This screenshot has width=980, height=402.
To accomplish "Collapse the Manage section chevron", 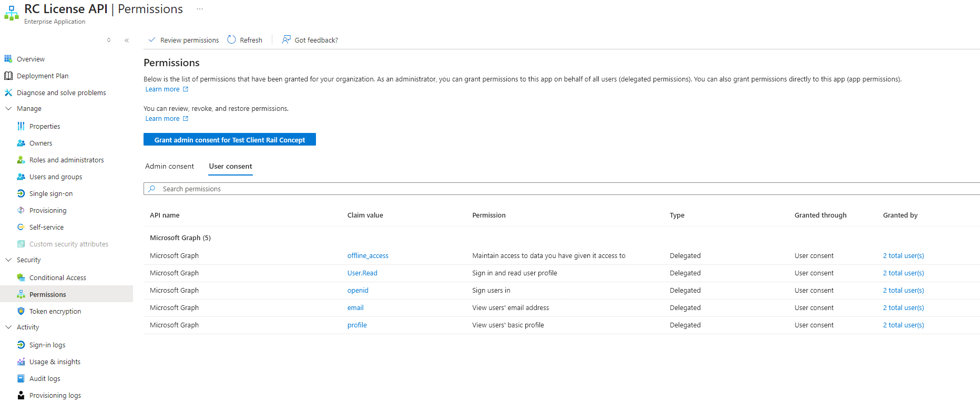I will [8, 109].
